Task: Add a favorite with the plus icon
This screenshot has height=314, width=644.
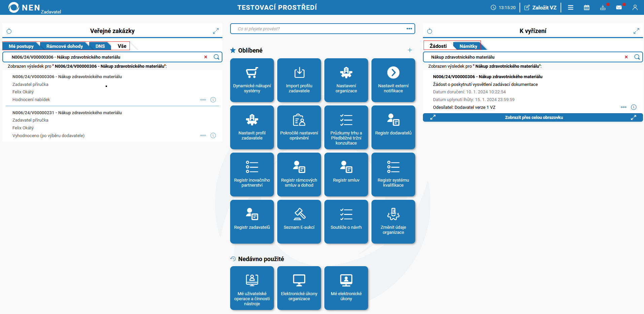Action: pos(410,50)
